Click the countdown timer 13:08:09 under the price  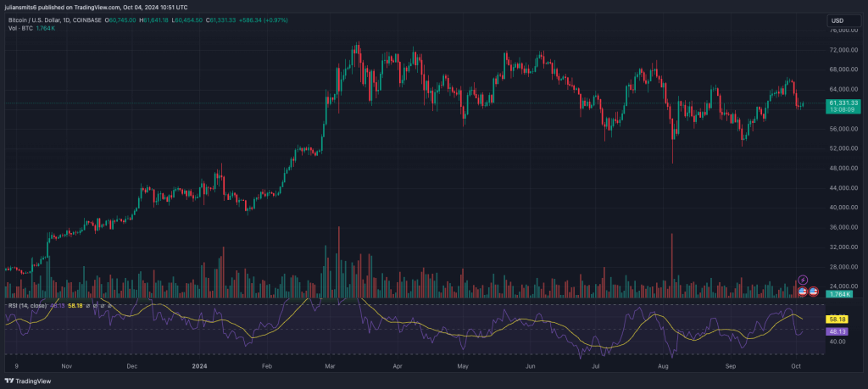click(843, 109)
